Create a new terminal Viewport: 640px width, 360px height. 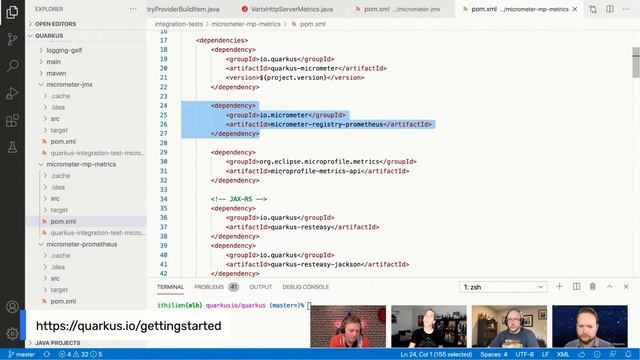click(x=560, y=287)
